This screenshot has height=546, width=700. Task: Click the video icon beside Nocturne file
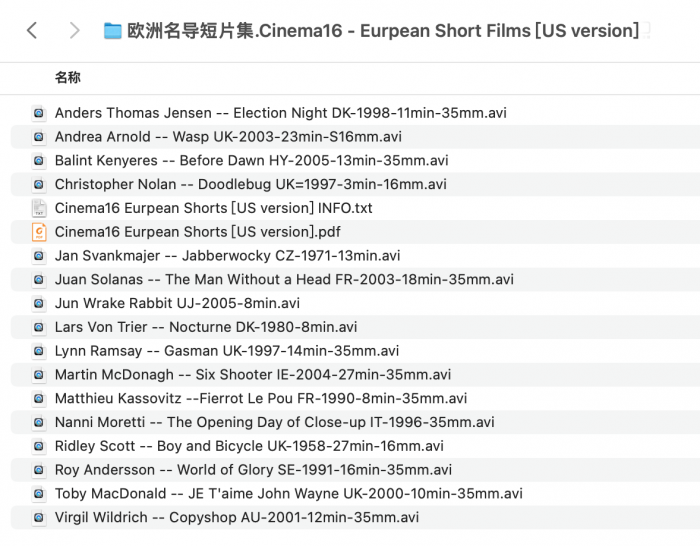39,327
